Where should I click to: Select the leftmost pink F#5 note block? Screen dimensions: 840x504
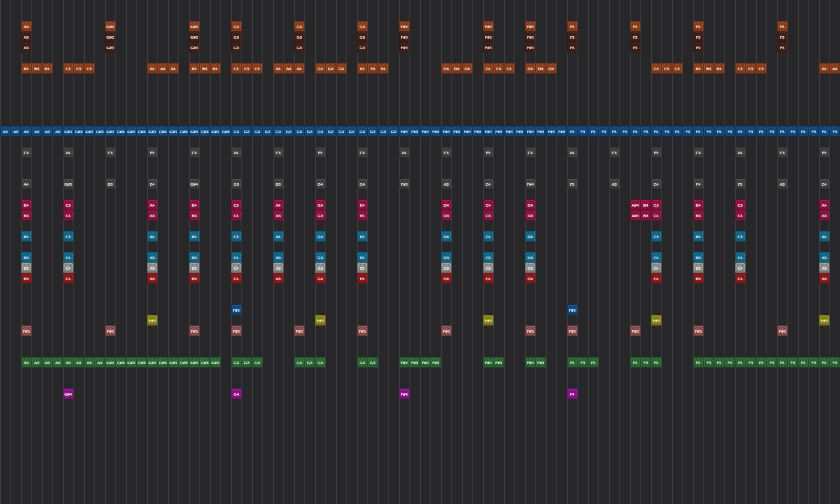pos(26,331)
